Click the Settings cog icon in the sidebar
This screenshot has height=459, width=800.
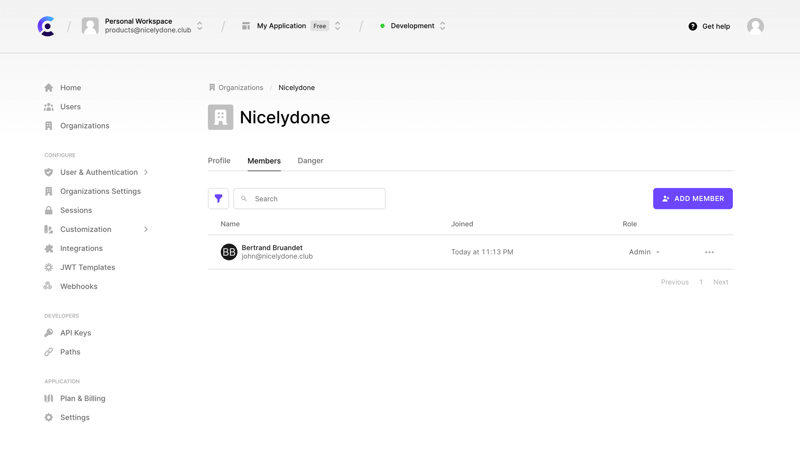click(x=48, y=417)
